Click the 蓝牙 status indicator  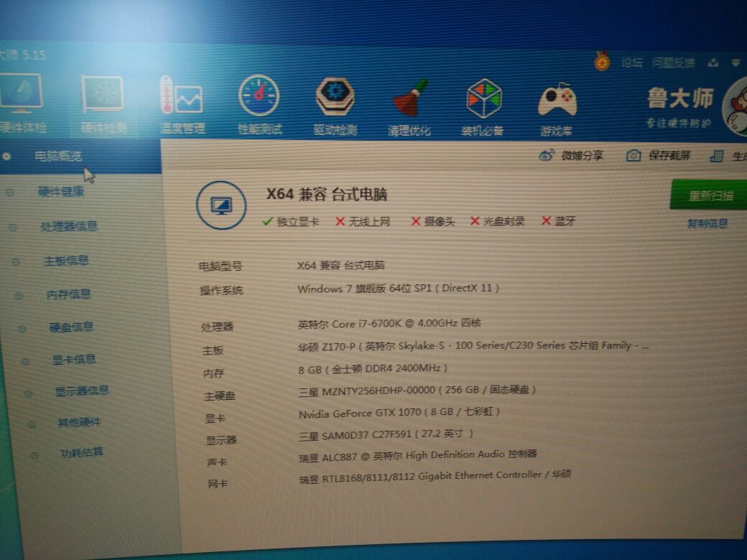click(559, 221)
